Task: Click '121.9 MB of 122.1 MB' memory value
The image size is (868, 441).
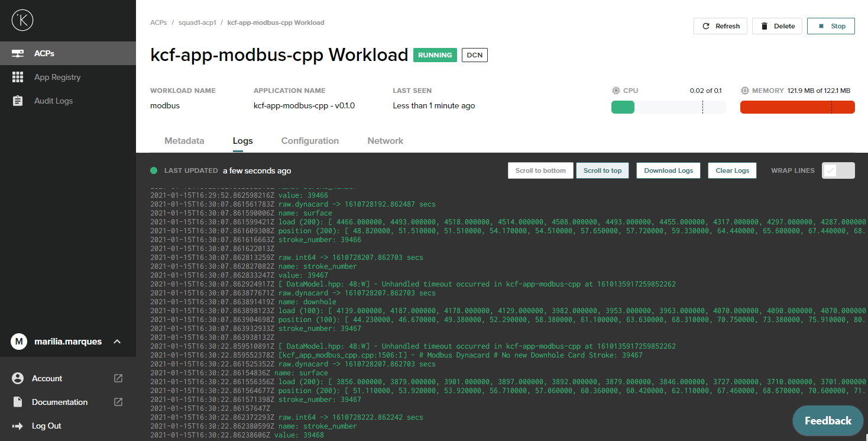Action: [819, 91]
